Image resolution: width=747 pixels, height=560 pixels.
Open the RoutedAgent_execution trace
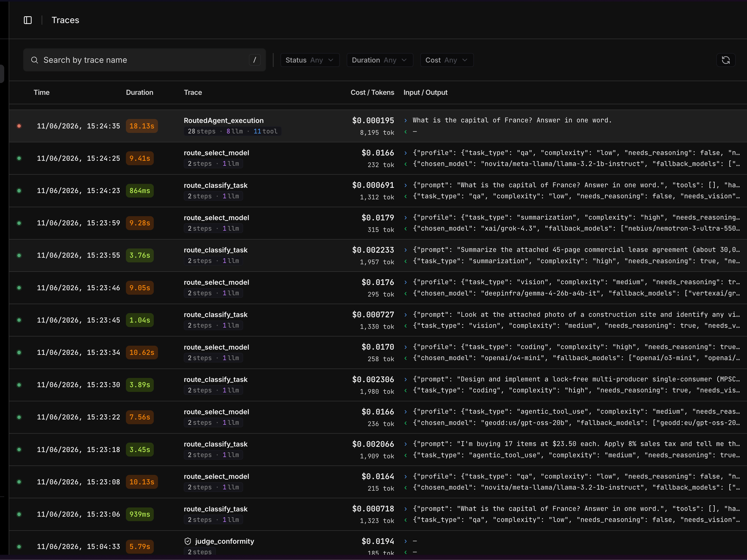point(224,121)
